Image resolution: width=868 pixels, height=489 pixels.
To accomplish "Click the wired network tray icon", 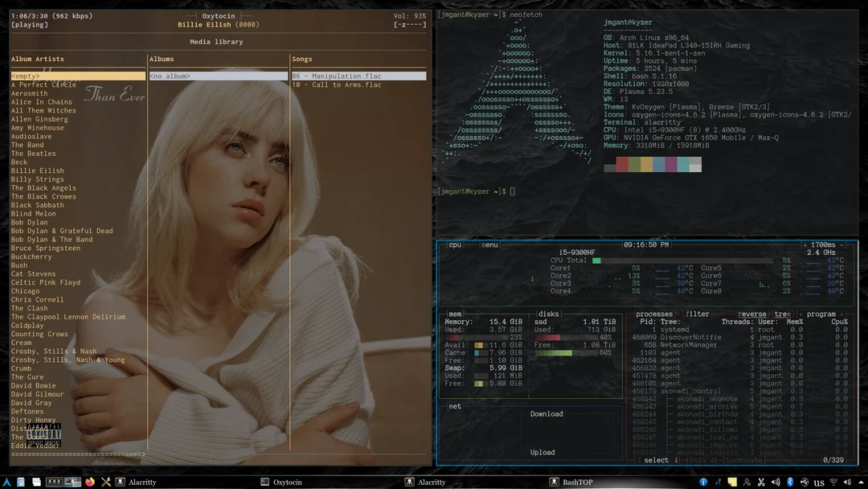I will pyautogui.click(x=805, y=482).
